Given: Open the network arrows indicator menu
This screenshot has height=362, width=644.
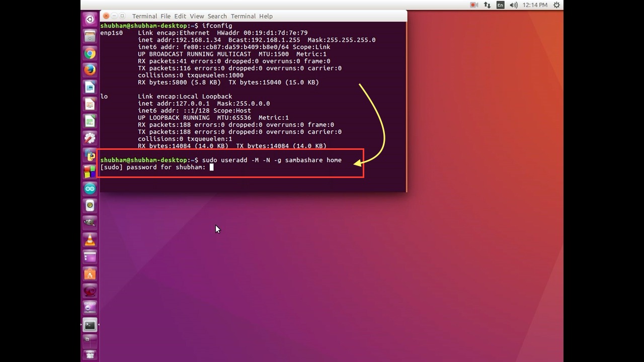Looking at the screenshot, I should (487, 5).
